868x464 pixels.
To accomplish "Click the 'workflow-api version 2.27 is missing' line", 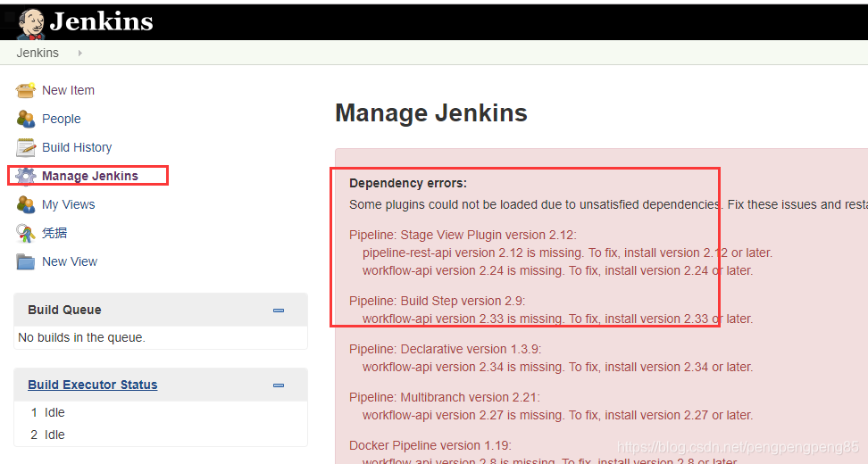I will (x=557, y=415).
